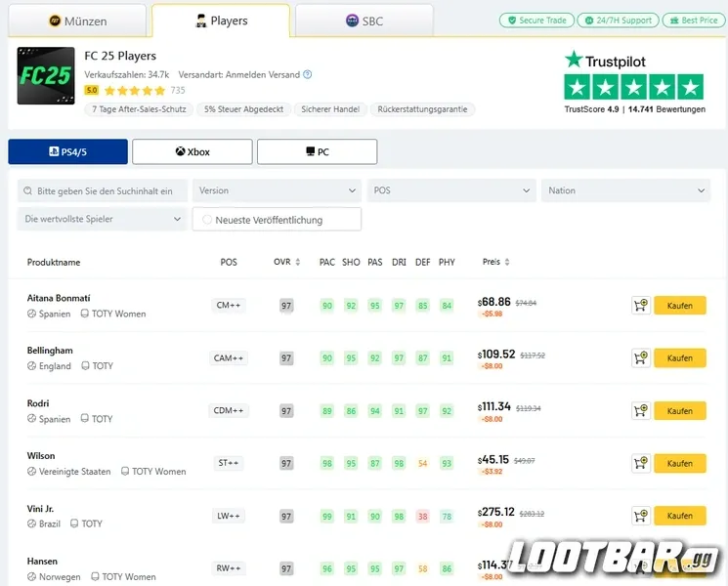Switch to the Münzen tab
728x586 pixels.
pos(77,21)
